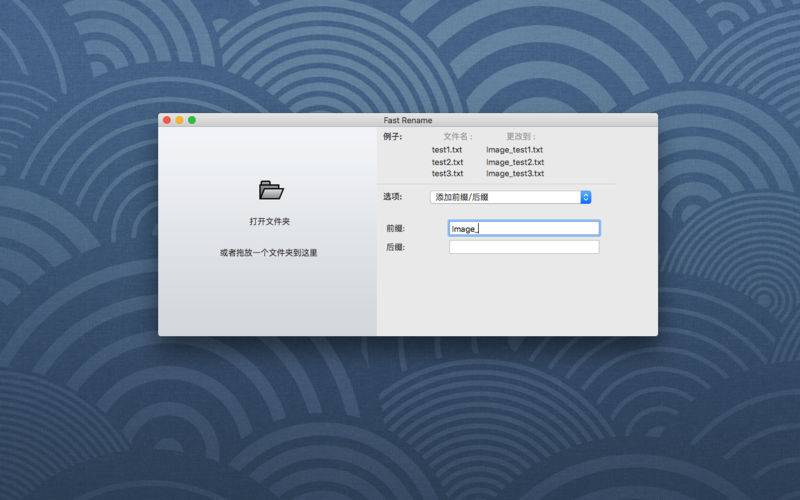This screenshot has width=800, height=500.
Task: Minimize the Fast Rename window
Action: click(180, 120)
